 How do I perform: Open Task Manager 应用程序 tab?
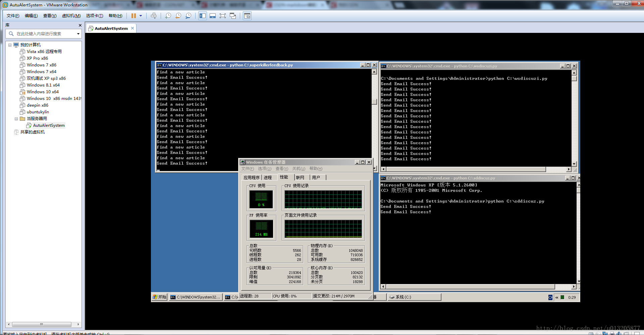[252, 177]
